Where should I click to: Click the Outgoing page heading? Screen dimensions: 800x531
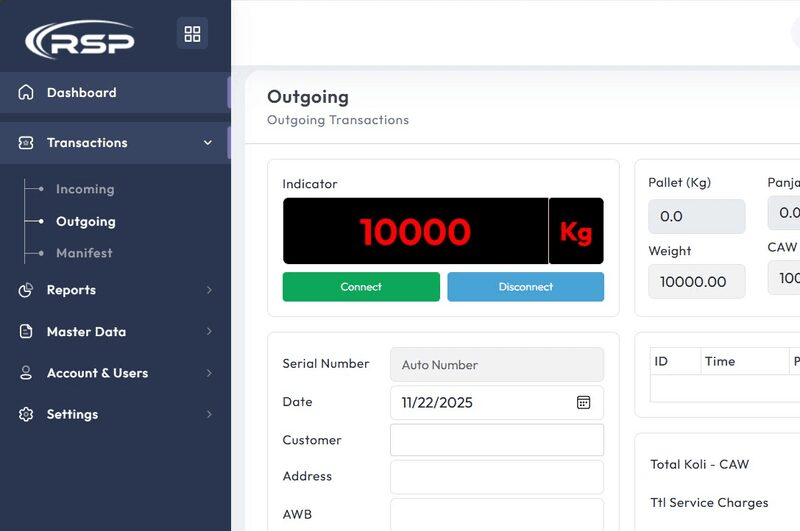tap(308, 97)
